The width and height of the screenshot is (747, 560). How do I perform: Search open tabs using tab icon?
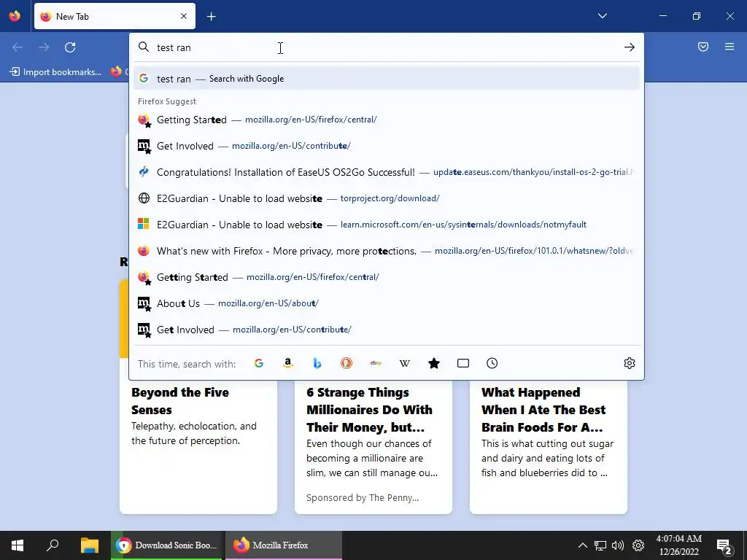463,363
